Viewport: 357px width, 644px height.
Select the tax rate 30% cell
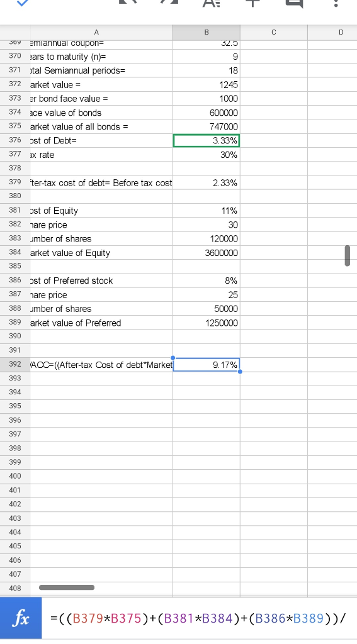pos(207,155)
